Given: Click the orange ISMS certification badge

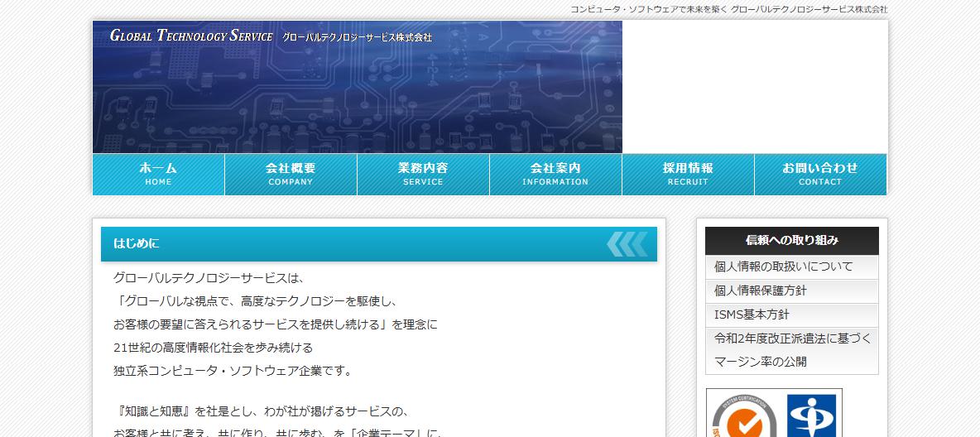Looking at the screenshot, I should coord(744,415).
